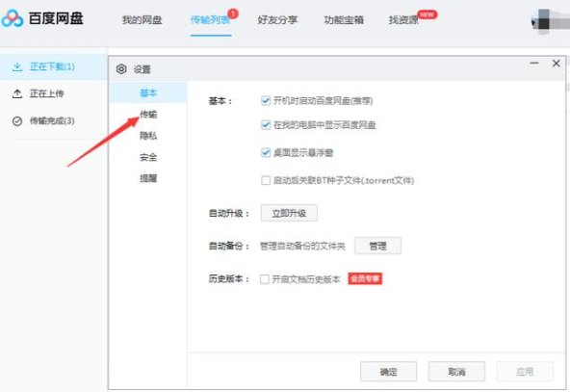Click the download icon next to 正在下载(1)
The image size is (570, 392).
(17, 66)
